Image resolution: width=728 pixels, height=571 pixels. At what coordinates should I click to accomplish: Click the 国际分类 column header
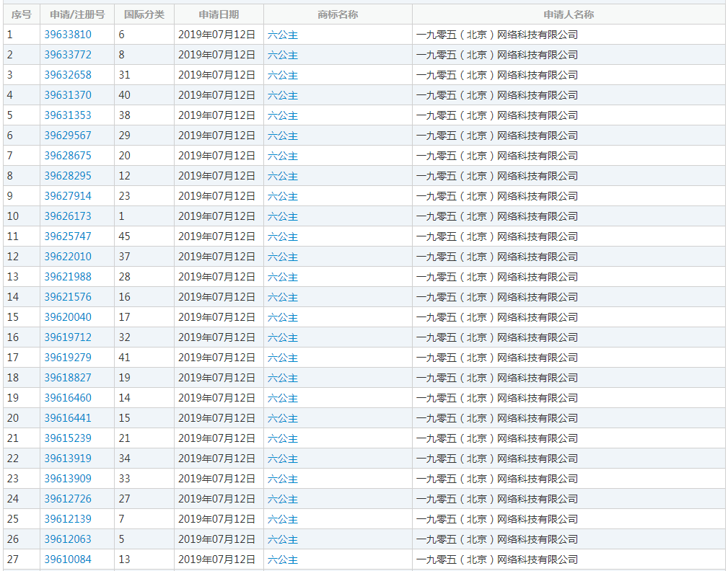[x=144, y=14]
